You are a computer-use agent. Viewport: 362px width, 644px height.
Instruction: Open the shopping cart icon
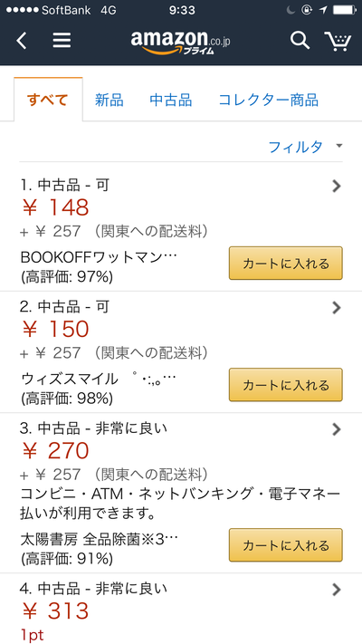pyautogui.click(x=338, y=41)
